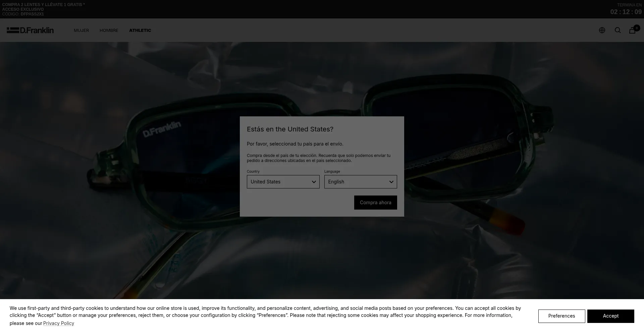Click the 'Estás en the United States?' heading

pos(290,129)
